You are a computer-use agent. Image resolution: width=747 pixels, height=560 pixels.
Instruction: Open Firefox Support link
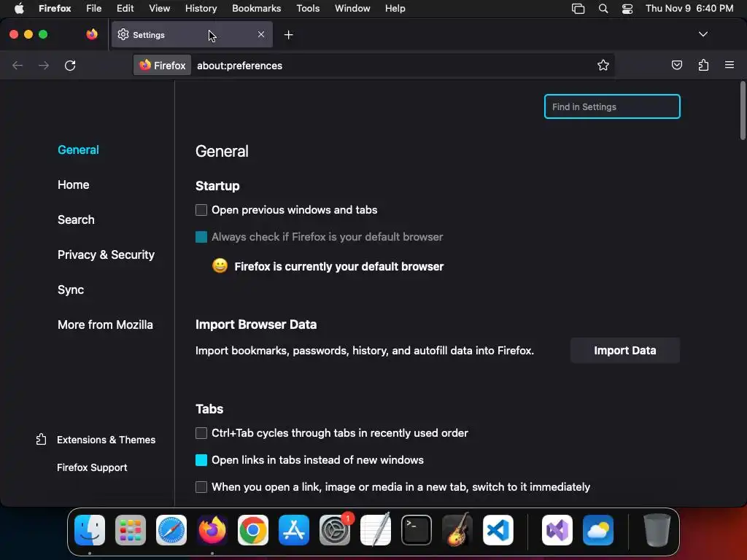click(92, 467)
